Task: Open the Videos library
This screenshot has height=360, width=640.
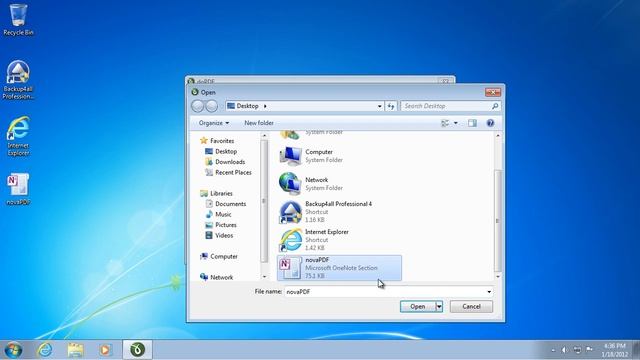Action: click(x=220, y=236)
